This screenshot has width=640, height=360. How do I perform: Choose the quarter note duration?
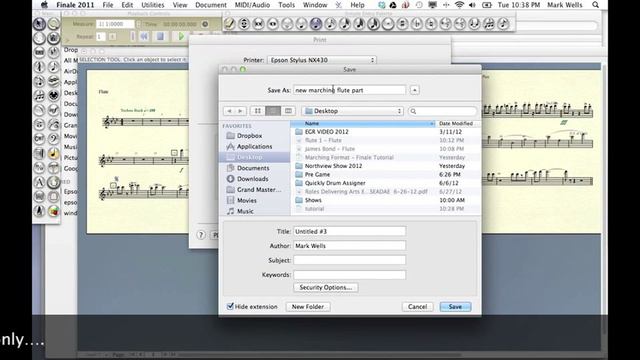pos(301,24)
